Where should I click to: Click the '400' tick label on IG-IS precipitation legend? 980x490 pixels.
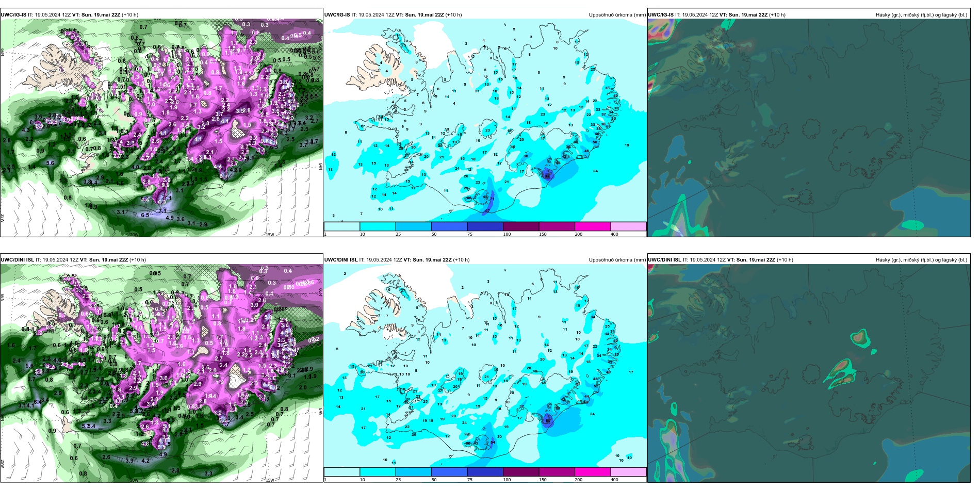pyautogui.click(x=614, y=234)
